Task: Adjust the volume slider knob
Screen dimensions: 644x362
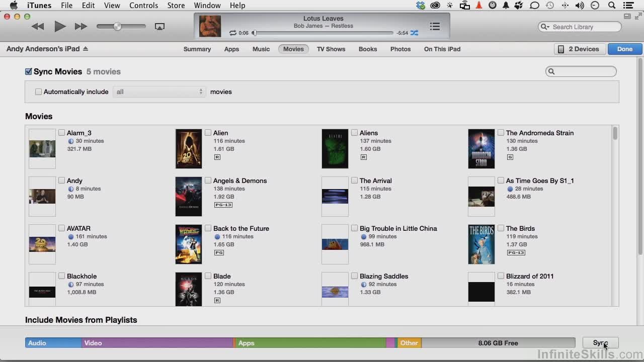Action: 117,27
